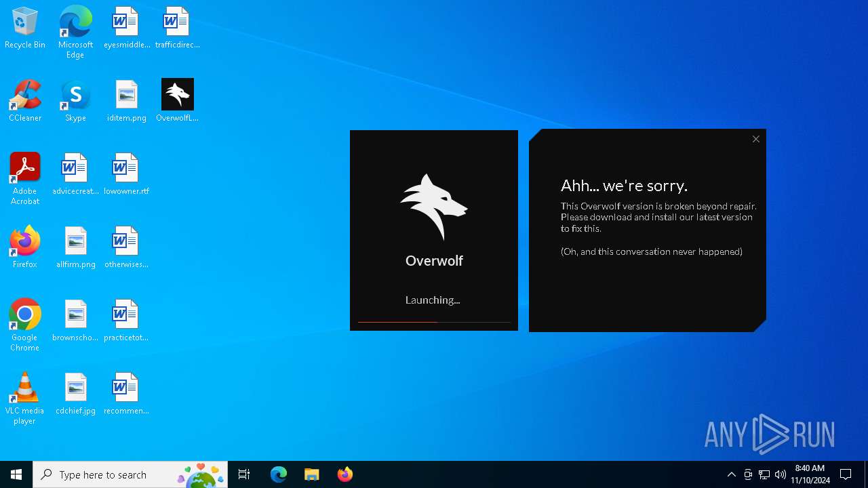Open Task View from taskbar

244,474
